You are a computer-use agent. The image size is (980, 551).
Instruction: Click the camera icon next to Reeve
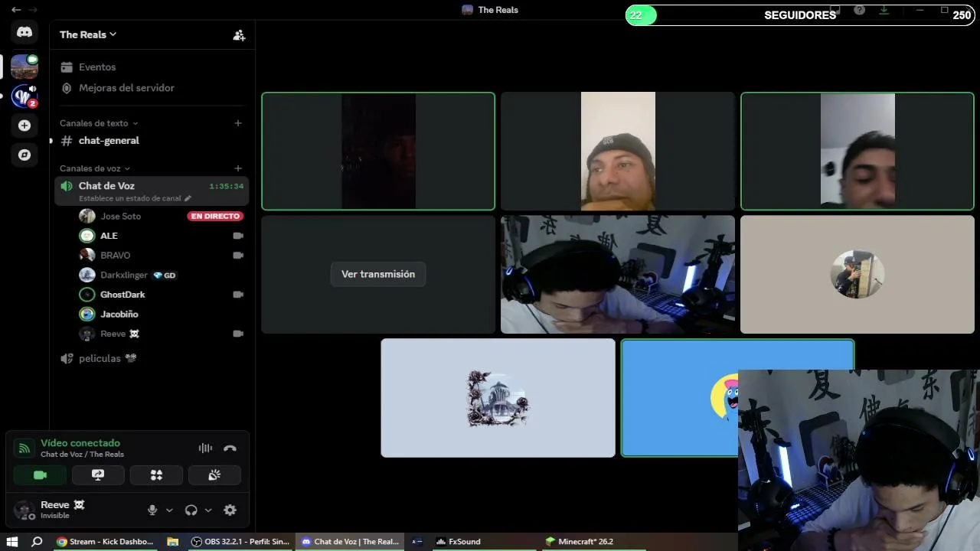(x=238, y=334)
